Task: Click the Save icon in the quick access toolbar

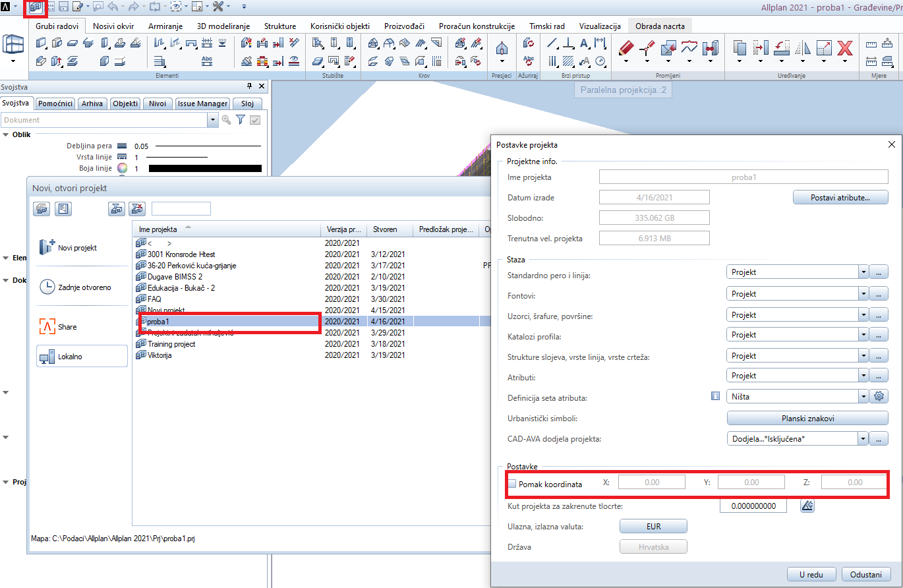Action: click(64, 7)
